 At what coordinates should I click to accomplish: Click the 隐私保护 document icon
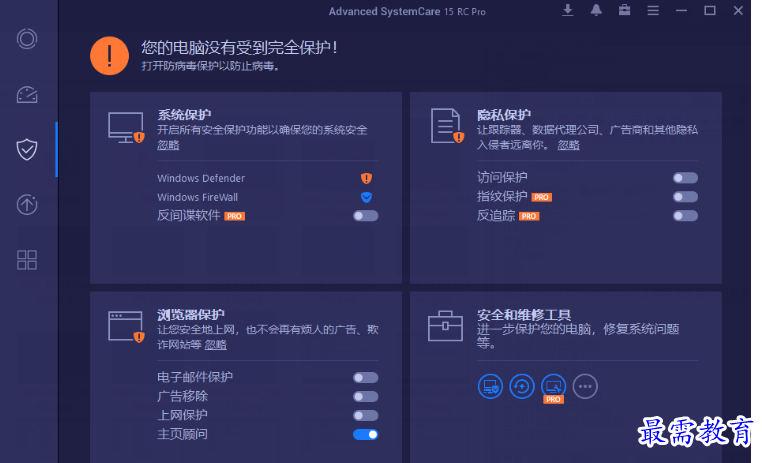(x=447, y=126)
